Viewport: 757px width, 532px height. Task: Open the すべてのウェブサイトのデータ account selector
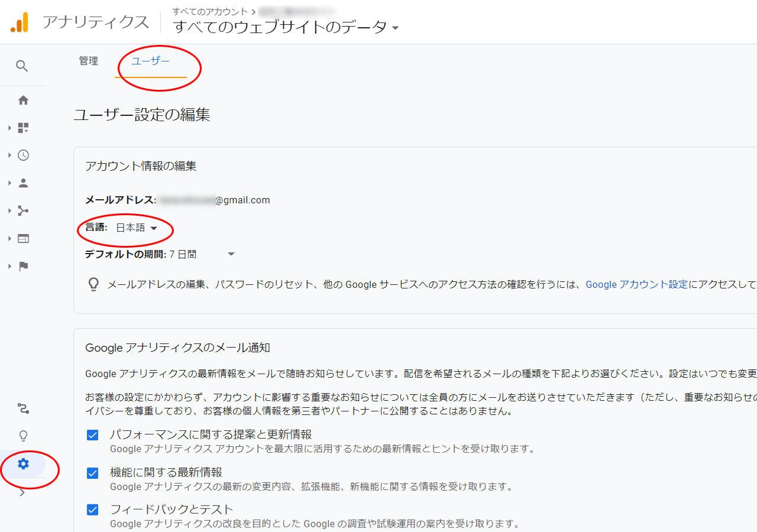(x=286, y=27)
